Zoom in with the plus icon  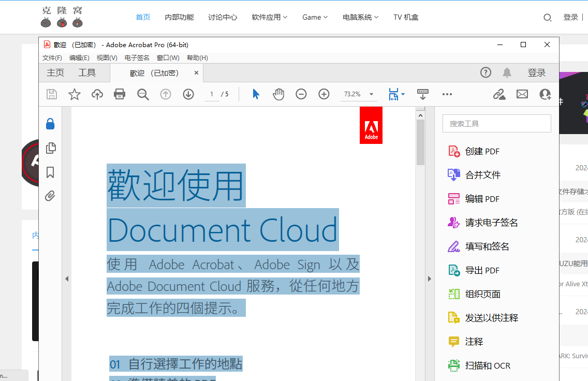point(324,94)
